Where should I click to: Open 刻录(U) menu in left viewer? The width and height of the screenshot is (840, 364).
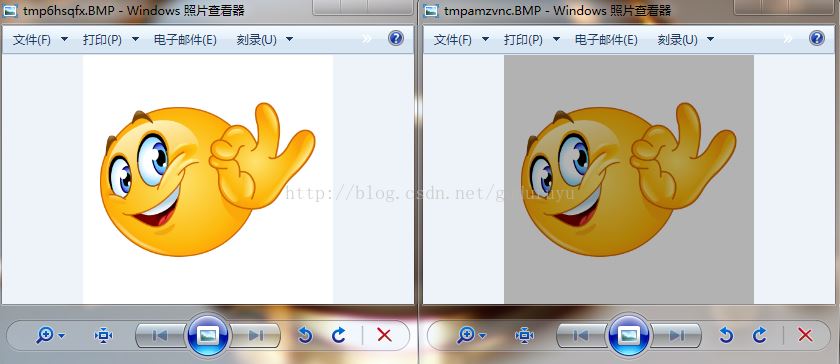point(265,40)
